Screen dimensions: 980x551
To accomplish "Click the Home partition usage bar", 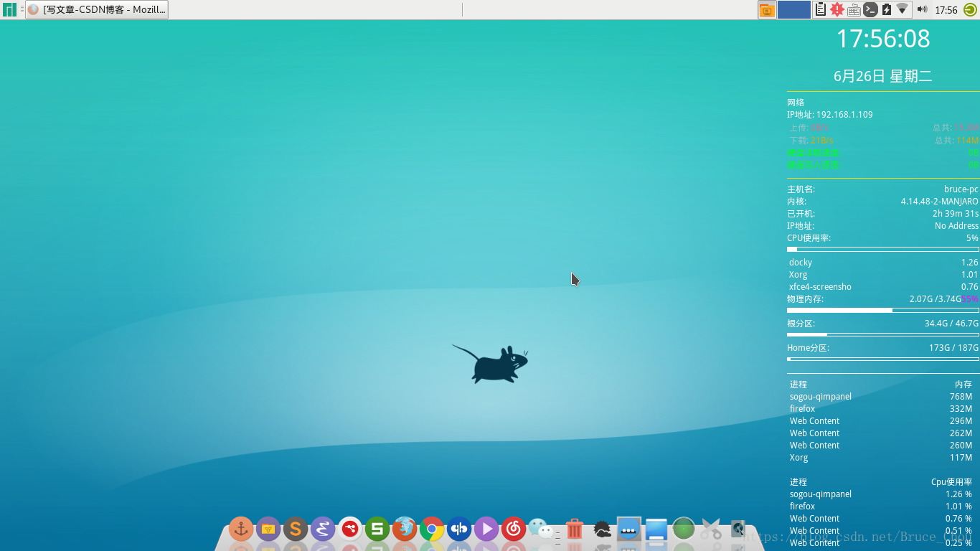I will [883, 359].
